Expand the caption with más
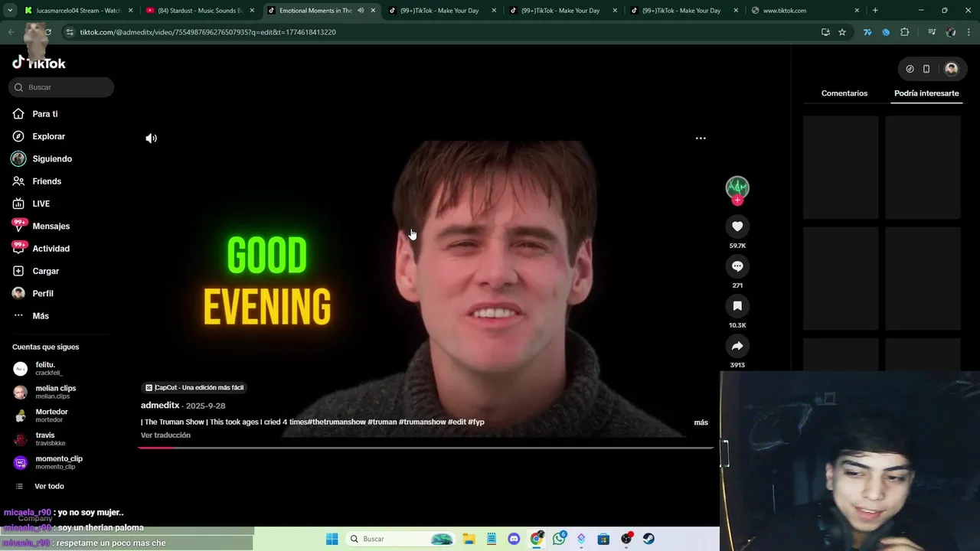980x551 pixels. pos(701,422)
